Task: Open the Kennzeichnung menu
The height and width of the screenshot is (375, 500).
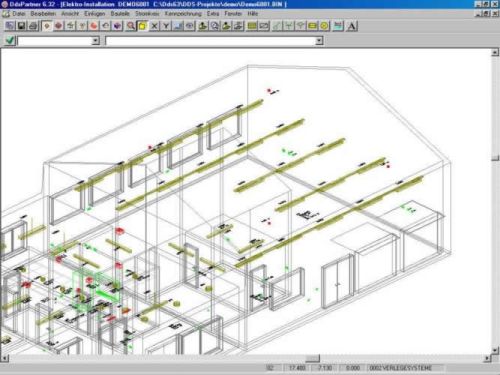Action: (x=183, y=14)
